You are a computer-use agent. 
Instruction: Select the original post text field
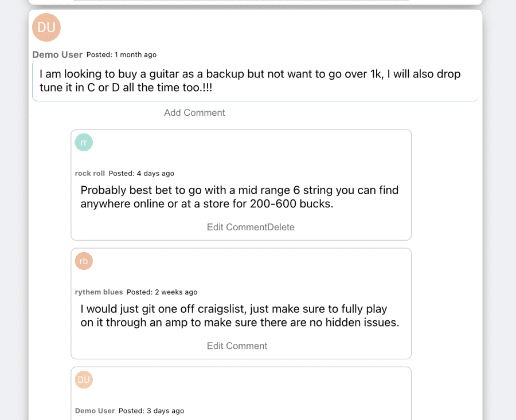point(255,81)
